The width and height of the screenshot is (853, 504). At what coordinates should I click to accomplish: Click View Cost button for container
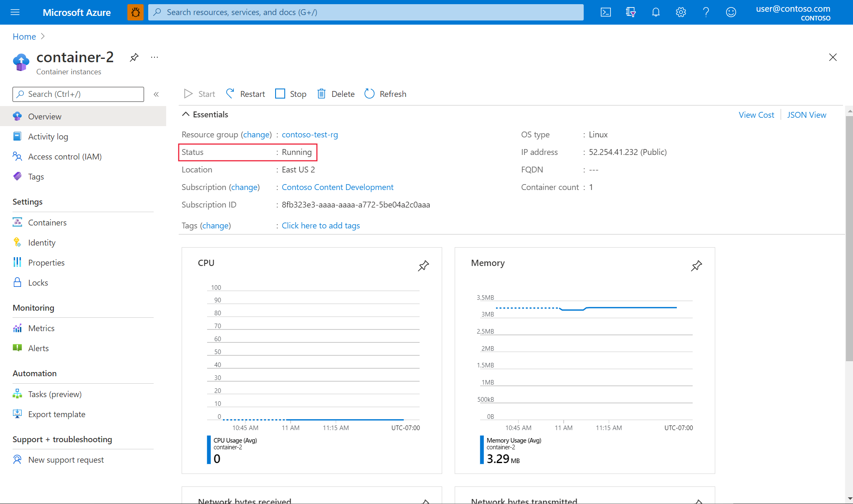click(x=757, y=114)
